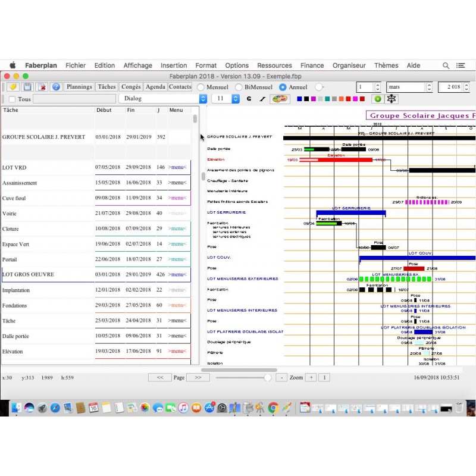Select the Annuel view radio button
Image resolution: width=476 pixels, height=476 pixels.
click(x=283, y=87)
